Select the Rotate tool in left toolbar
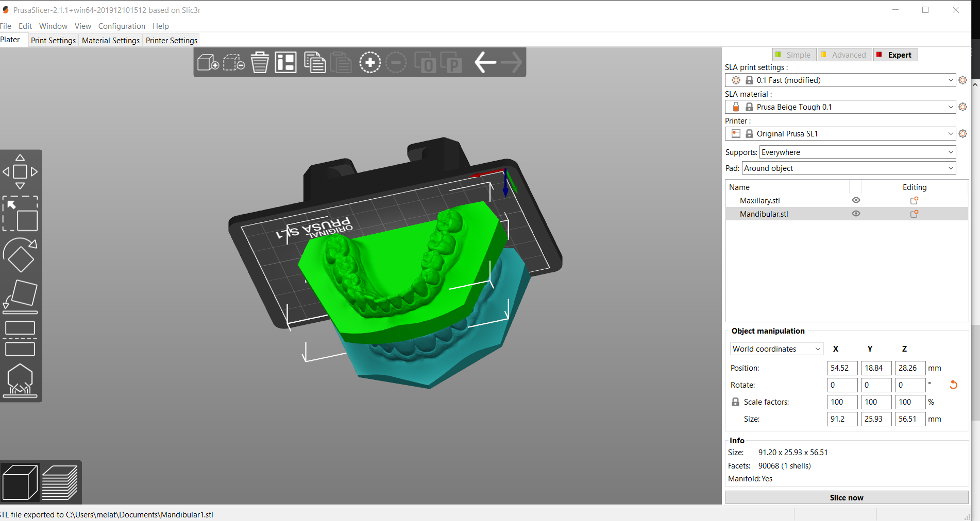The image size is (980, 521). pyautogui.click(x=20, y=255)
